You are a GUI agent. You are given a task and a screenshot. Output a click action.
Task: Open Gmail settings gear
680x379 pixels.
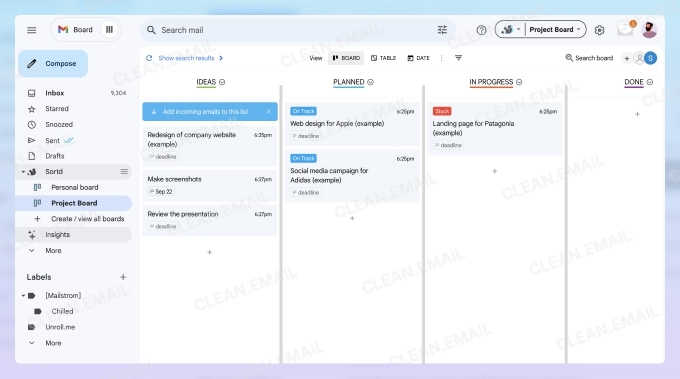tap(599, 30)
